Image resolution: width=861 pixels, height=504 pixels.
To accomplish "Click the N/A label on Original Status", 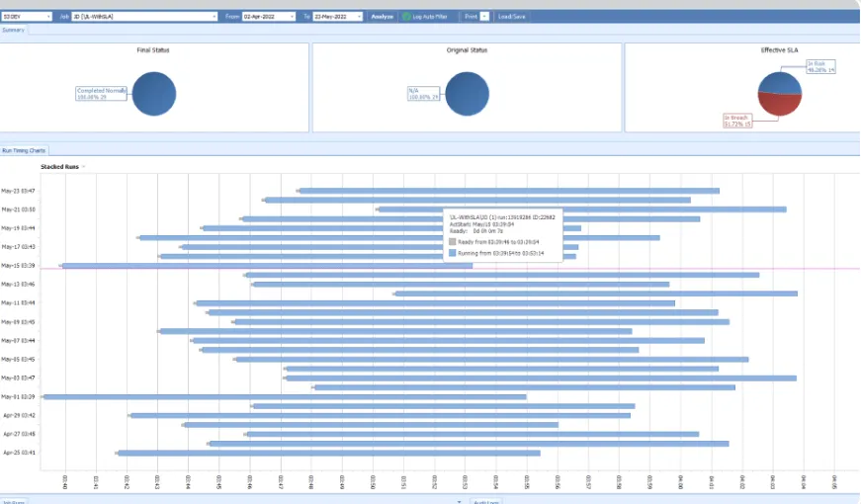I will click(x=423, y=94).
